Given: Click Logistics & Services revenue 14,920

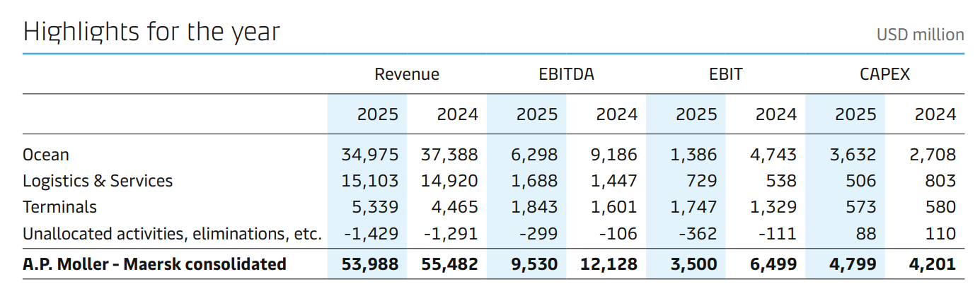Looking at the screenshot, I should coord(451,181).
